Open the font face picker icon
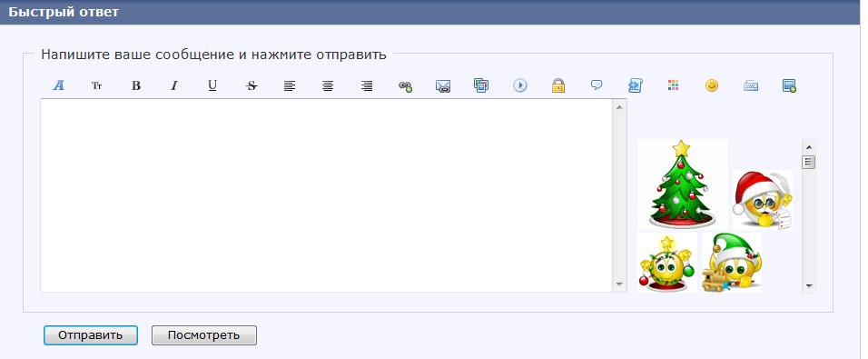 [x=58, y=85]
